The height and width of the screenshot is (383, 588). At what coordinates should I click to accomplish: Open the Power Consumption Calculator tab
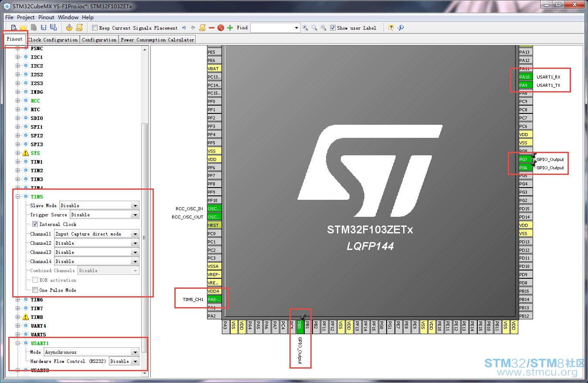(157, 40)
